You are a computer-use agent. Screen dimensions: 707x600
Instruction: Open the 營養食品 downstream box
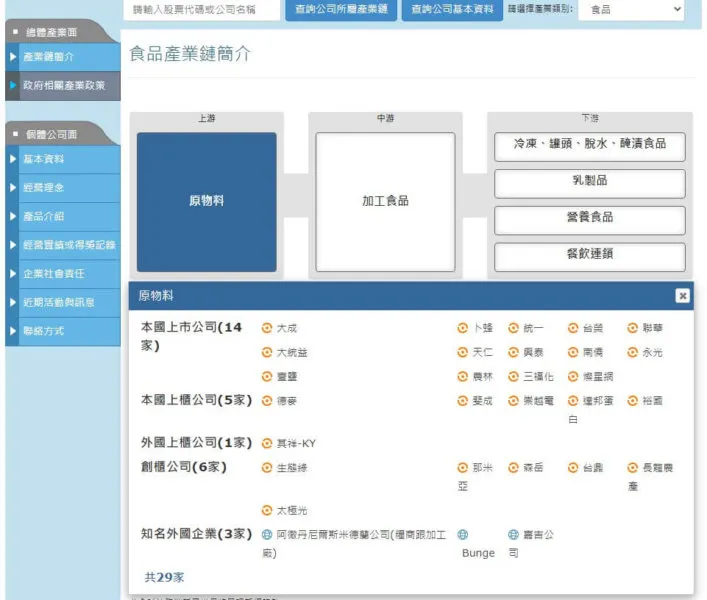click(589, 220)
